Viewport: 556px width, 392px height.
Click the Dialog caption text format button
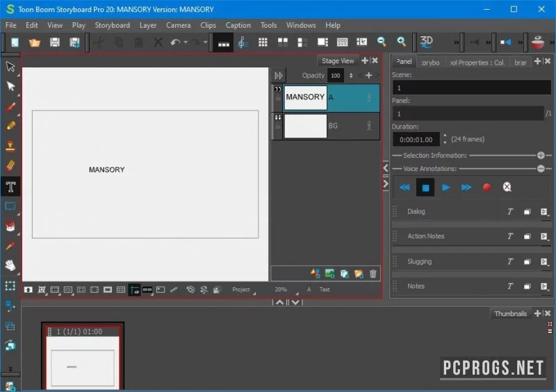click(x=510, y=212)
